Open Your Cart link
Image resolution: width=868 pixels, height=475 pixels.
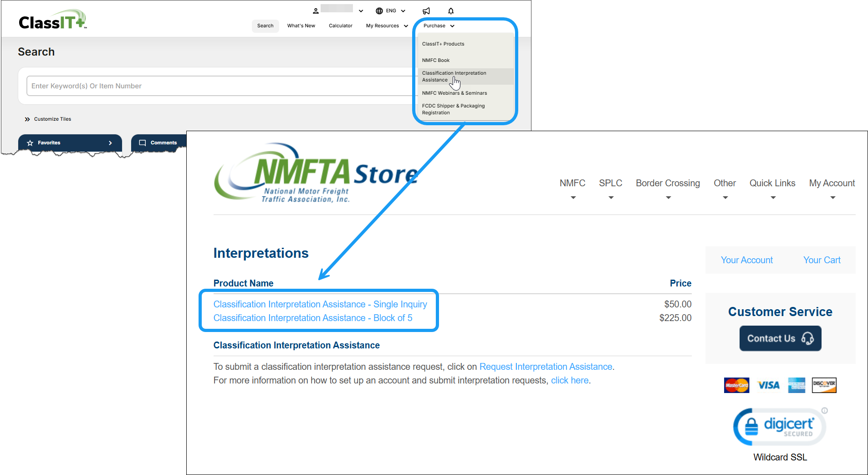(822, 260)
